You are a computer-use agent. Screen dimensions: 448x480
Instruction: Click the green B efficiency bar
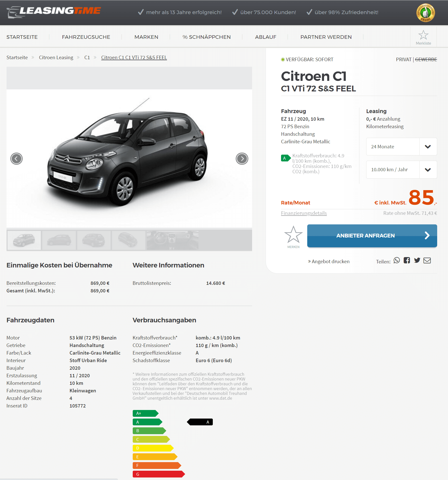[149, 431]
